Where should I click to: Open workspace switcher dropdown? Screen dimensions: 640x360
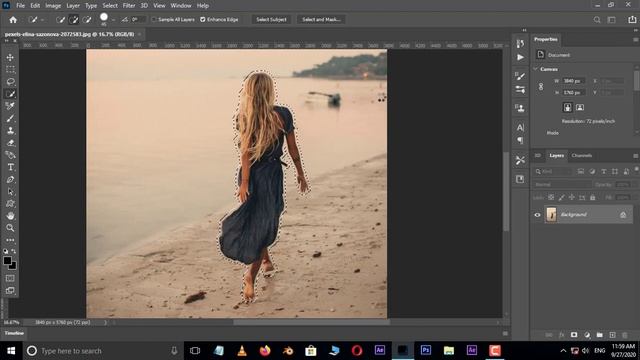pyautogui.click(x=611, y=20)
